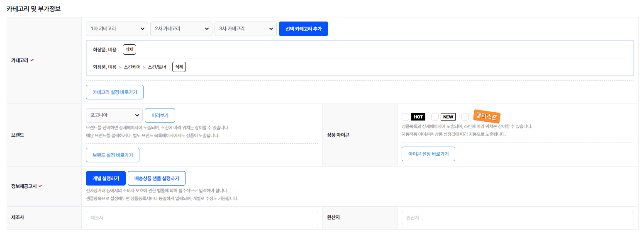Click the 스킨/토너 breadcrumb text
Screen dimensions: 644x234
157,67
